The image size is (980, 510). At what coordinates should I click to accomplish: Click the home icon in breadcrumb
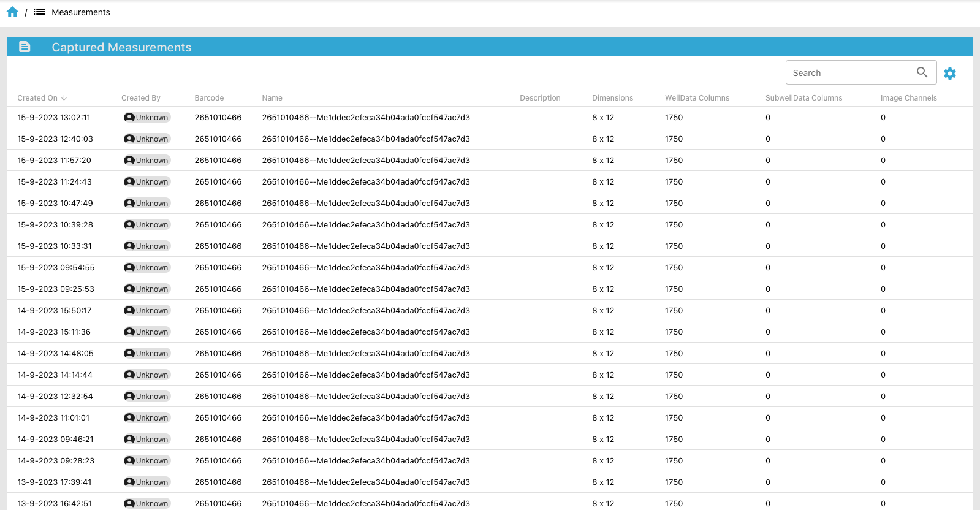(x=12, y=12)
